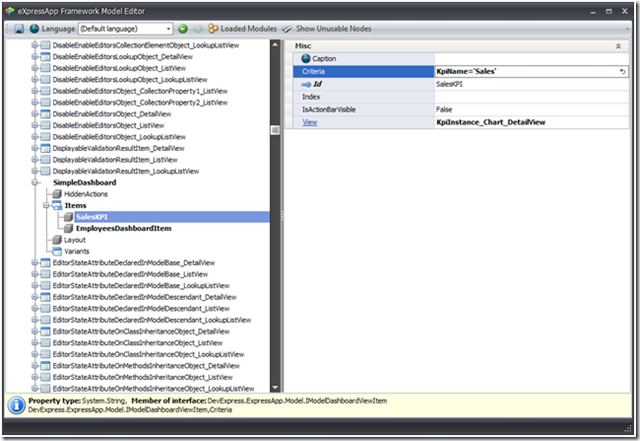
Task: Click the tree scrollbar up arrow
Action: pos(275,45)
